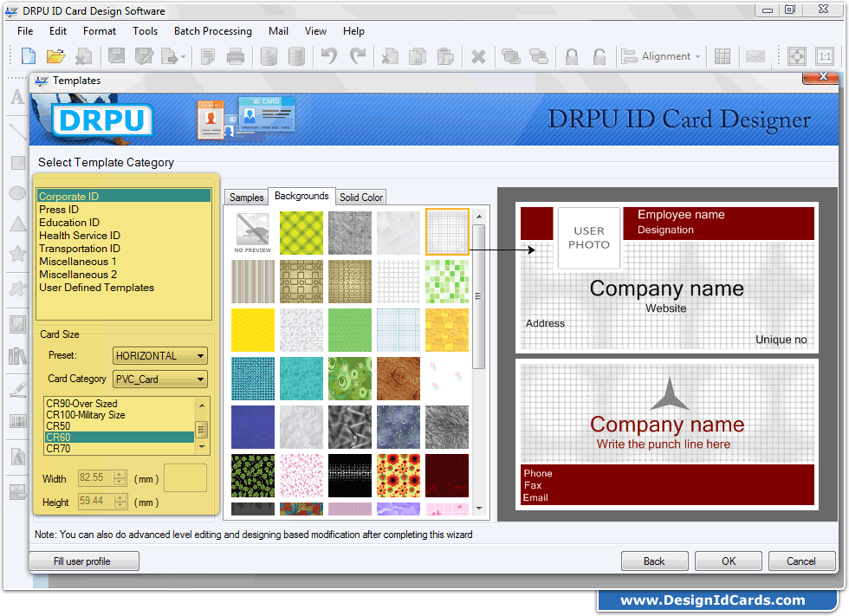Open the Batch Processing menu
The image size is (849, 616).
pyautogui.click(x=212, y=31)
